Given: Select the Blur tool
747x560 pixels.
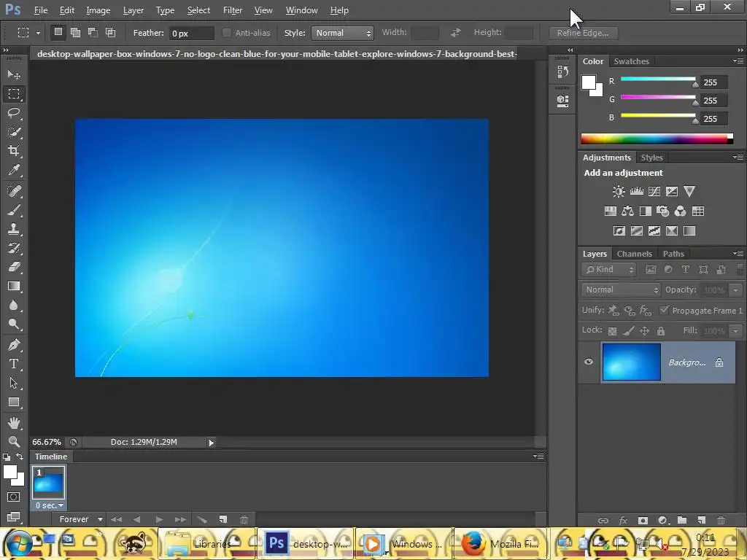Looking at the screenshot, I should click(x=14, y=306).
